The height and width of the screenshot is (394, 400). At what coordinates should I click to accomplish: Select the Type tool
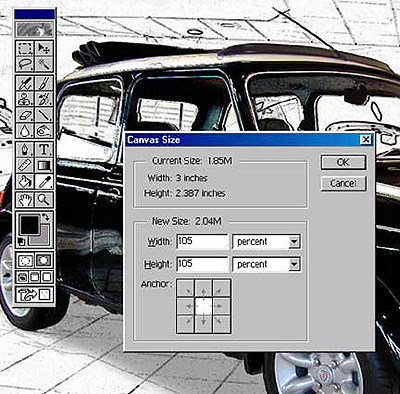click(x=44, y=150)
